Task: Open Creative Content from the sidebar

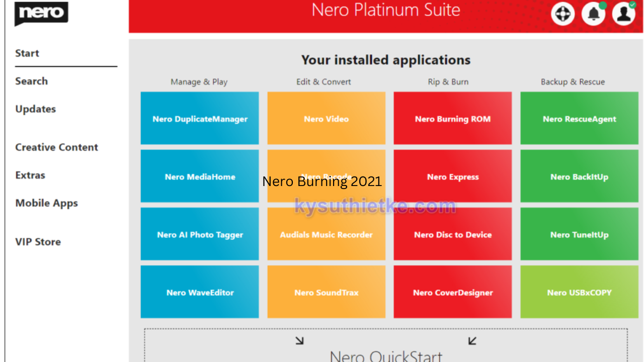Action: tap(56, 147)
